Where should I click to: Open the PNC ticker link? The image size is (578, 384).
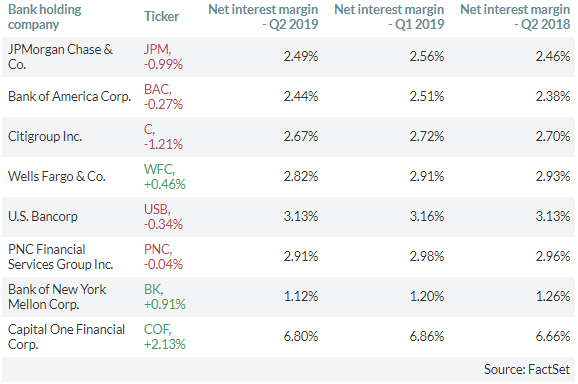point(163,256)
